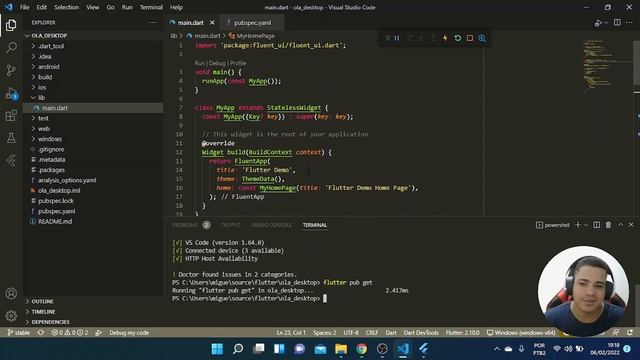Close the bottom panel
Viewport: 640px width, 360px height.
click(x=631, y=225)
